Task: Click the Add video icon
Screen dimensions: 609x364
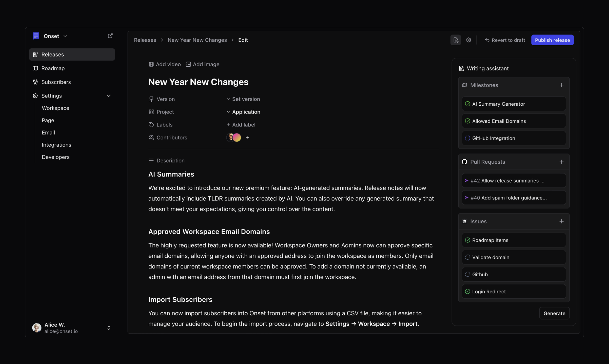Action: (x=151, y=64)
